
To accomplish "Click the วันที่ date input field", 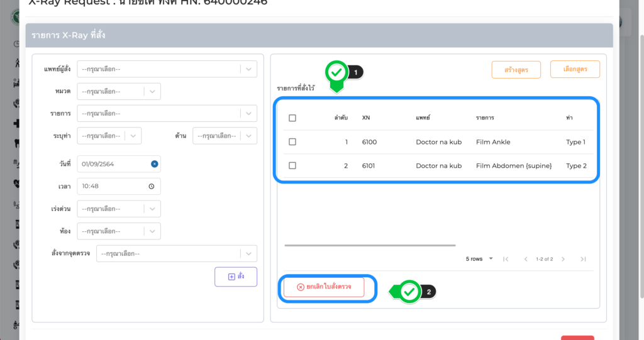I will (113, 164).
